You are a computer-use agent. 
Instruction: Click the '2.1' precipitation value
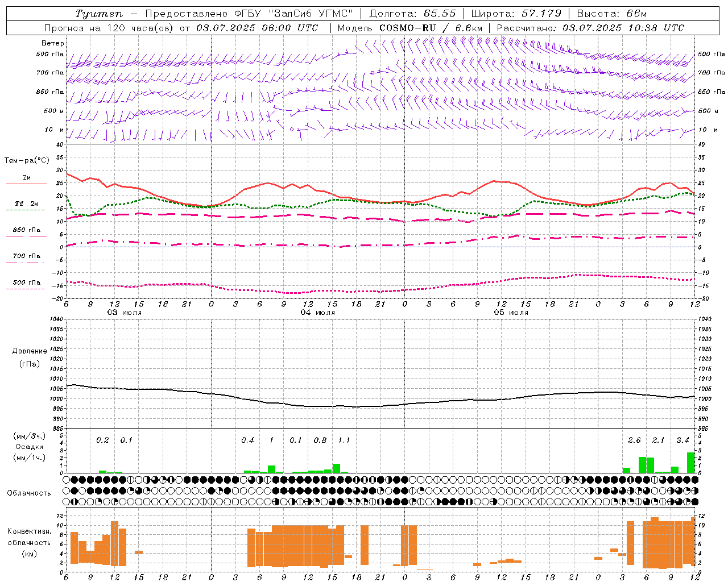[x=658, y=440]
